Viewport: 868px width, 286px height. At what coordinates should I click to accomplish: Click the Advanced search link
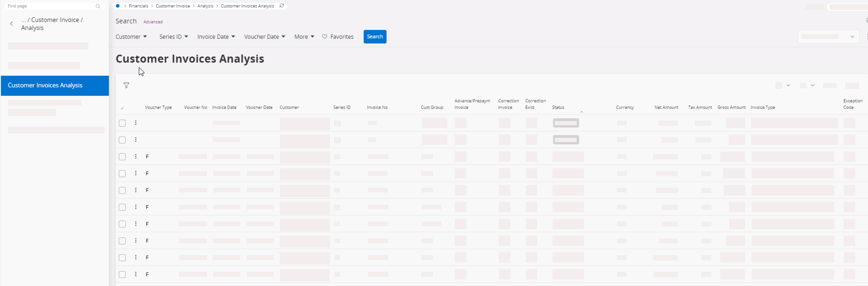[153, 22]
